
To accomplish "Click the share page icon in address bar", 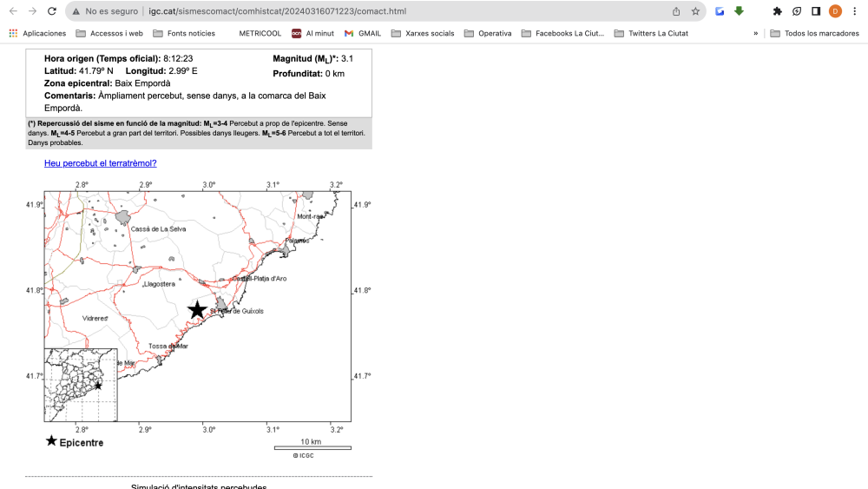I will click(676, 11).
